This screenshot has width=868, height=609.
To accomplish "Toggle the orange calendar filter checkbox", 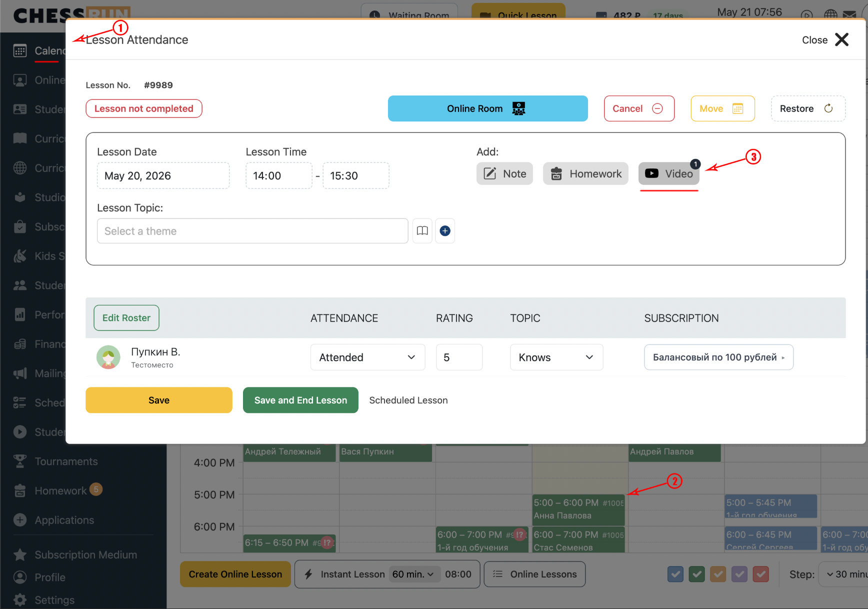I will (718, 574).
